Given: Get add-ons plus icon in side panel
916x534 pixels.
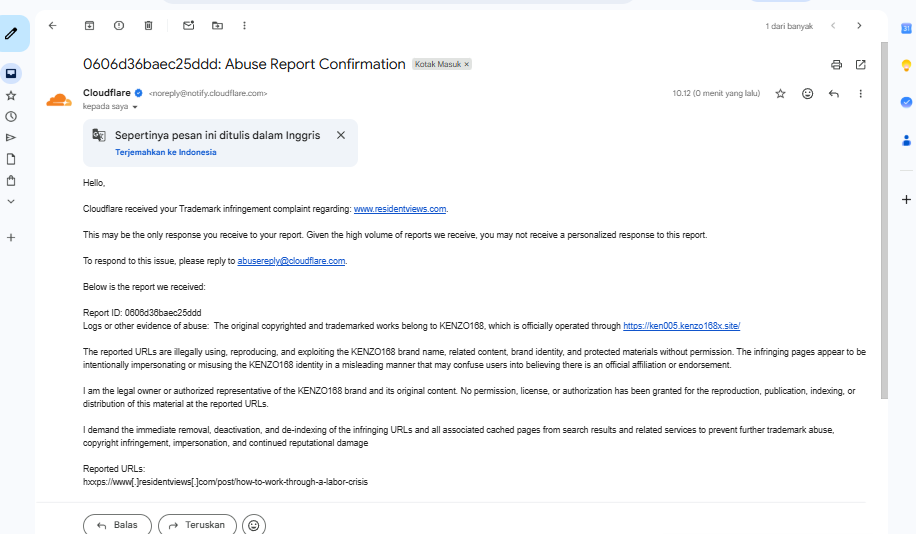Looking at the screenshot, I should tap(906, 200).
